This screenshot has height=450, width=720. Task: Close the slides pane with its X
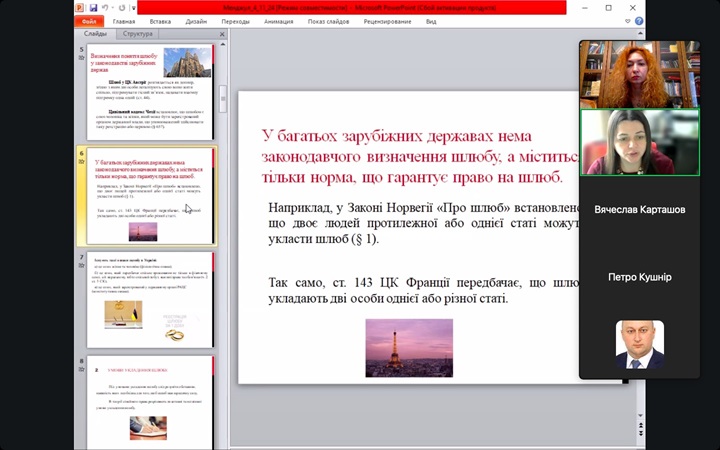tap(222, 33)
